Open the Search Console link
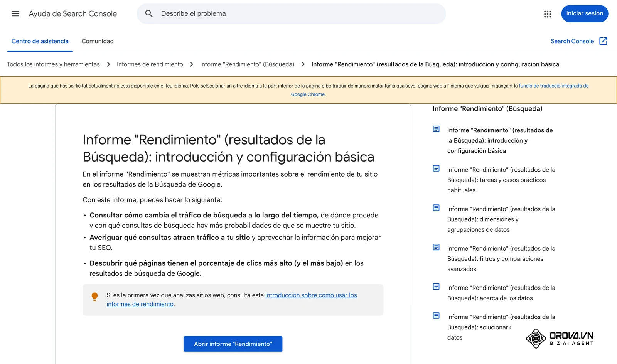Screen dimensions: 617x364 coord(572,41)
